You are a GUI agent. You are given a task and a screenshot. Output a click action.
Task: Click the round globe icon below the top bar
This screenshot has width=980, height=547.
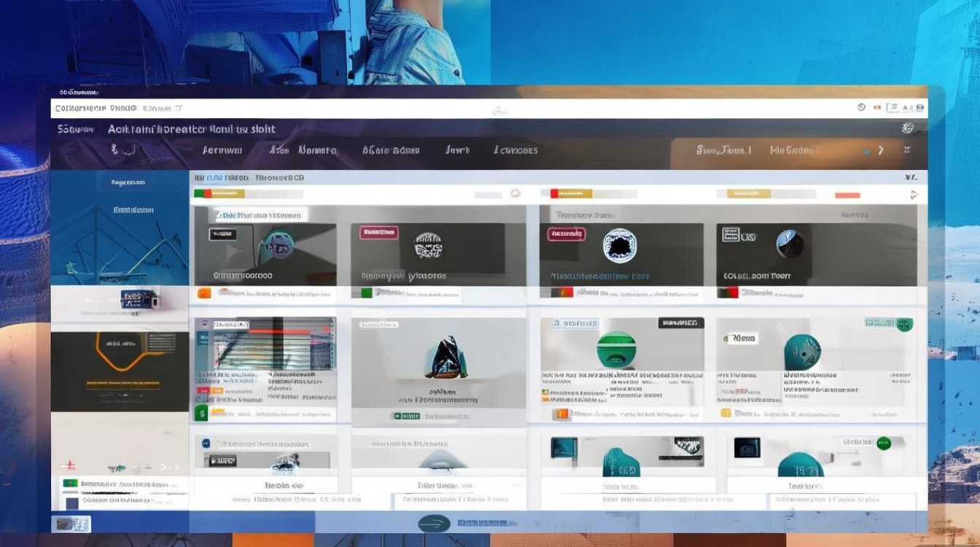click(908, 128)
